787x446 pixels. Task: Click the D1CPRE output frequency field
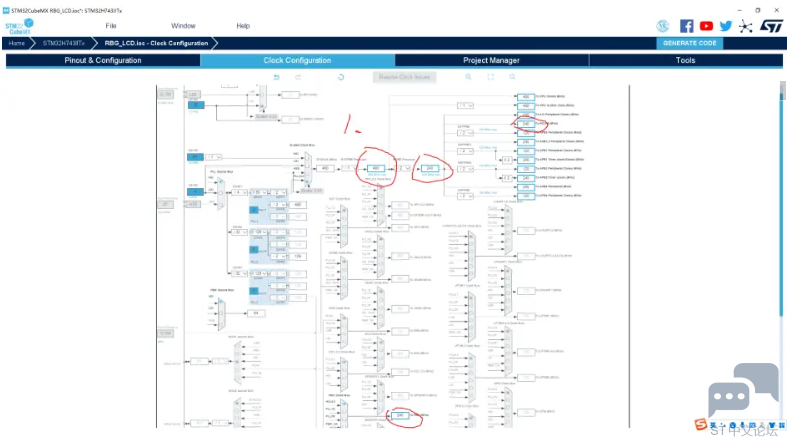click(376, 168)
